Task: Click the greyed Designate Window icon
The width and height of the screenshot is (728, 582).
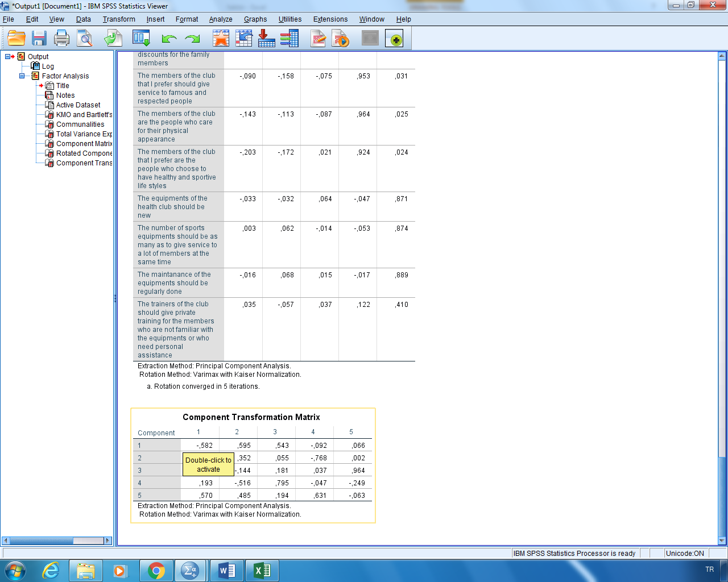Action: tap(370, 39)
